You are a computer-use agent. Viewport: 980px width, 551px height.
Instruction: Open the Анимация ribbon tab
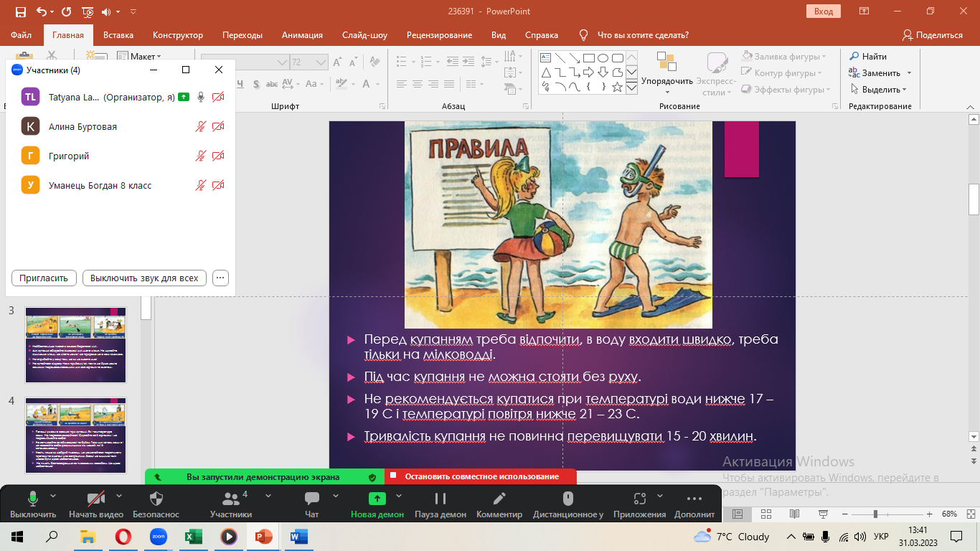coord(302,35)
